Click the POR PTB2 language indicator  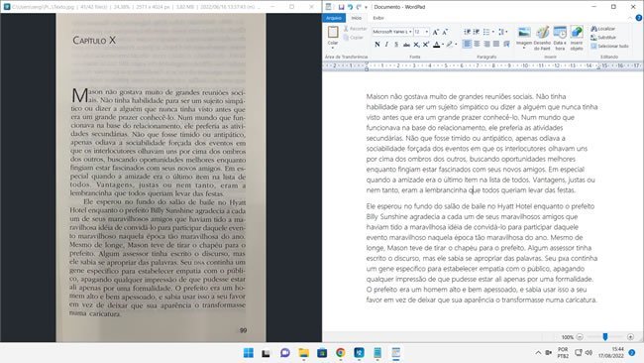(x=563, y=352)
